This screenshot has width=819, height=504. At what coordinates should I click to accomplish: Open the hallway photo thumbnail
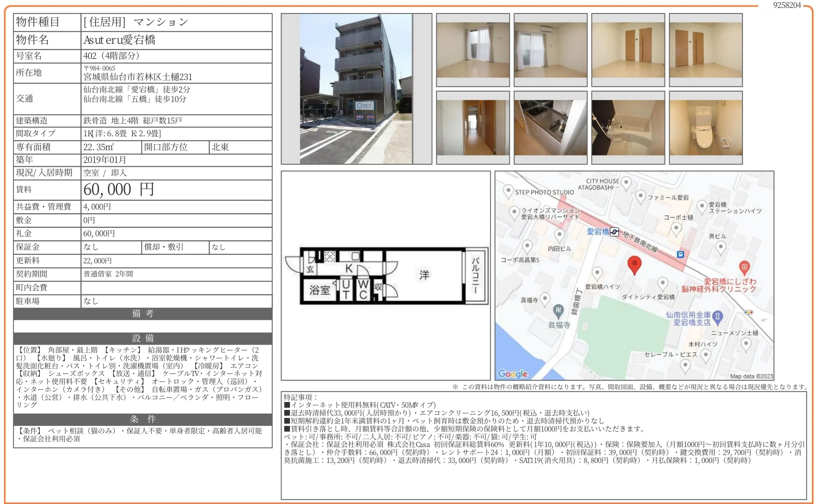point(473,127)
